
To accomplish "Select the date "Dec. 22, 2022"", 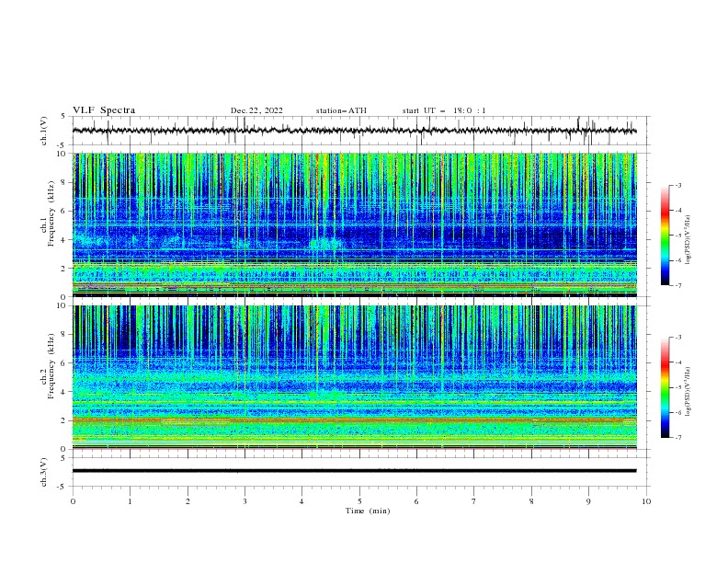I will 256,110.
